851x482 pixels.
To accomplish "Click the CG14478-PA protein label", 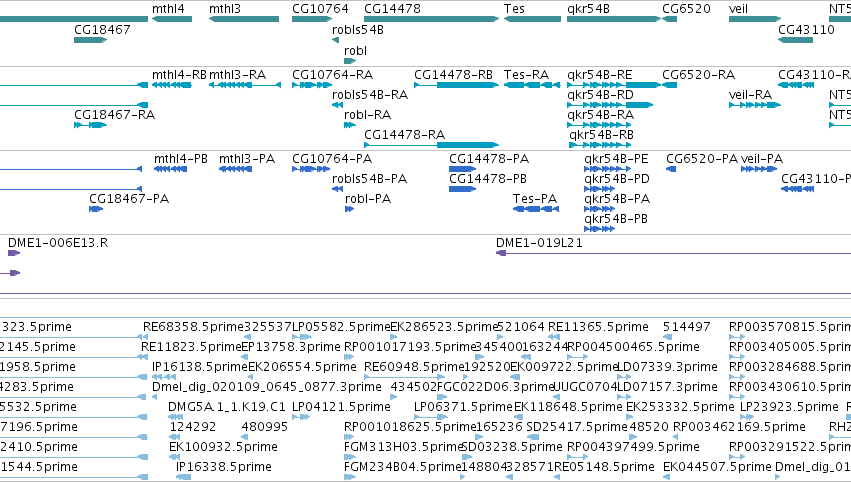I will (x=489, y=159).
